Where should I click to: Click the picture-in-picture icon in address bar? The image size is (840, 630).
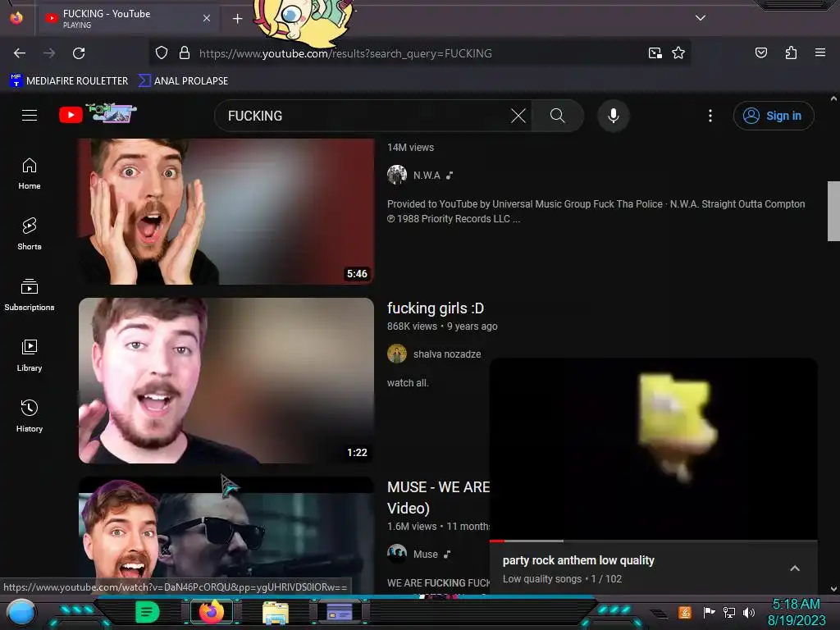[655, 53]
